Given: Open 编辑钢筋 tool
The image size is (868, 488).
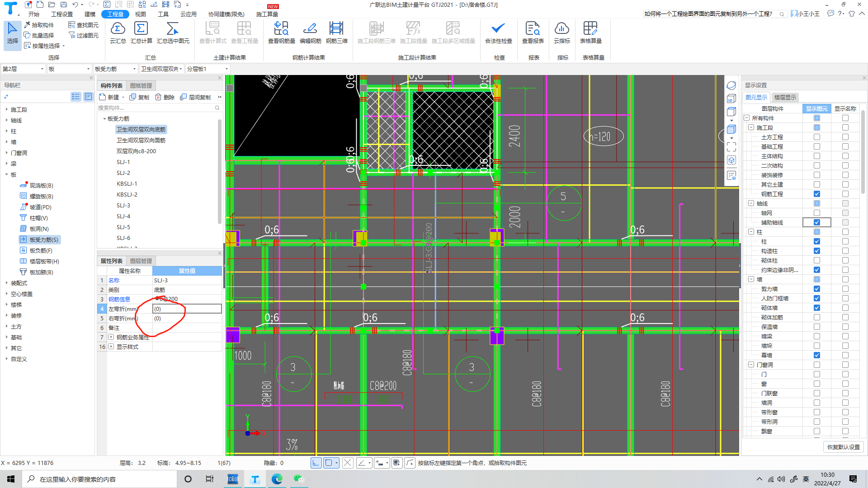Looking at the screenshot, I should 310,33.
